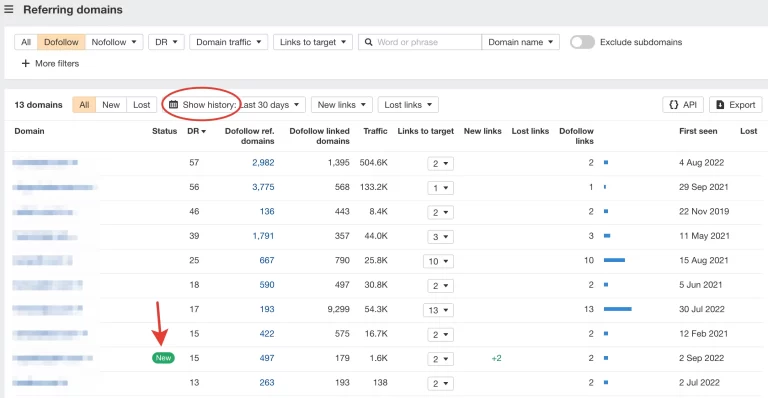Open the hamburger menu beside Referring domains
The width and height of the screenshot is (768, 398).
(9, 9)
